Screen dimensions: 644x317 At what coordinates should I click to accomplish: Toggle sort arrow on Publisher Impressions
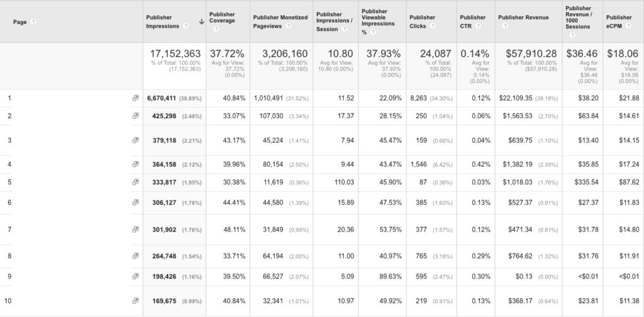(201, 22)
